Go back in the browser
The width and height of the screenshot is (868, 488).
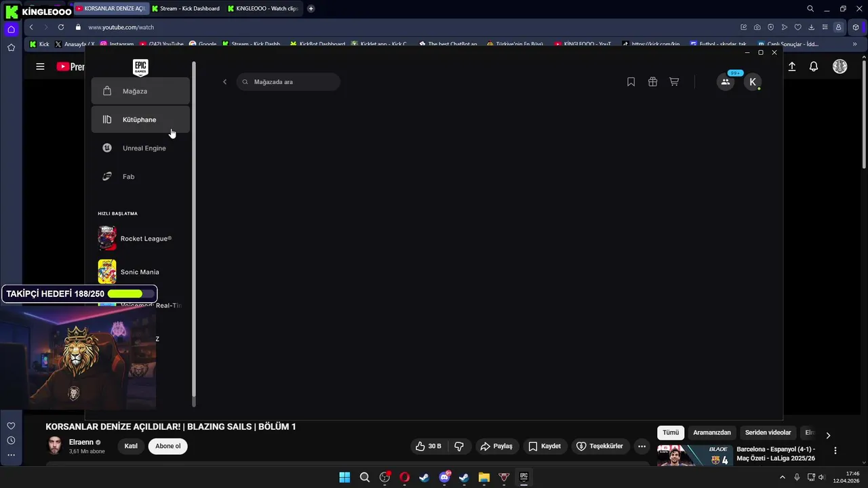[31, 27]
